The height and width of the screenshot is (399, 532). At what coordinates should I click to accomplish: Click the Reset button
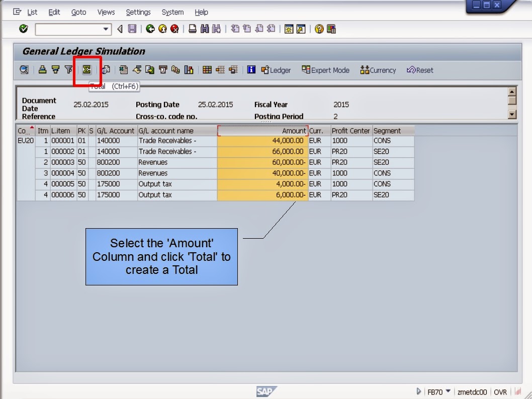(x=420, y=70)
